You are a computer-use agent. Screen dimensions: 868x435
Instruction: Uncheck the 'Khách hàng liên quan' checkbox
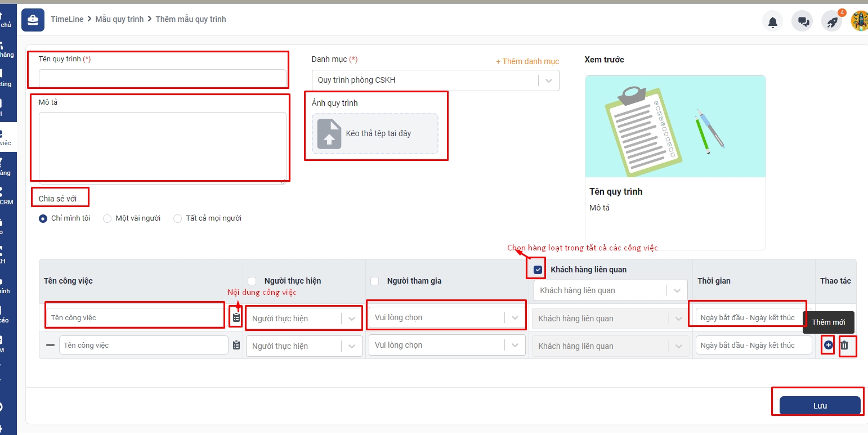click(x=538, y=270)
